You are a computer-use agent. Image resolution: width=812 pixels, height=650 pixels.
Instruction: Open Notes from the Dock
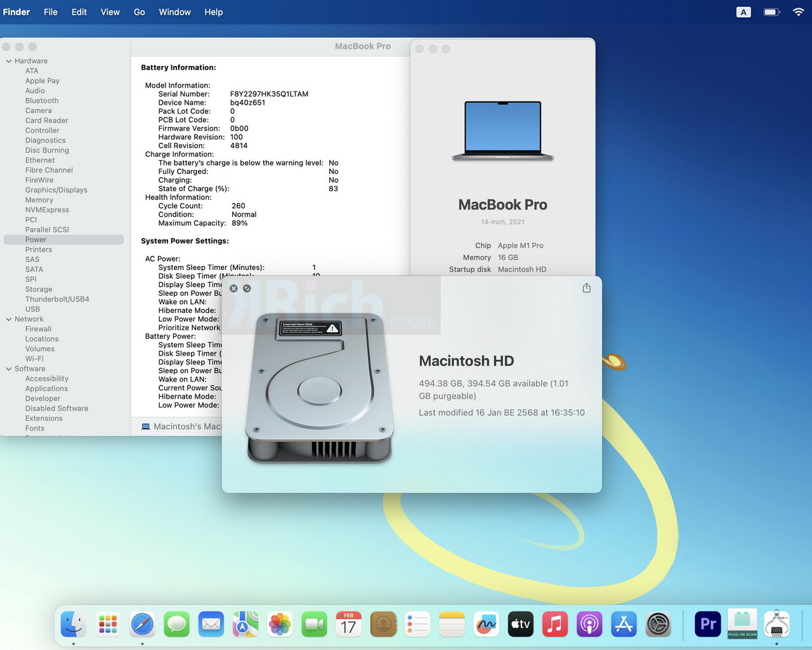click(x=452, y=625)
